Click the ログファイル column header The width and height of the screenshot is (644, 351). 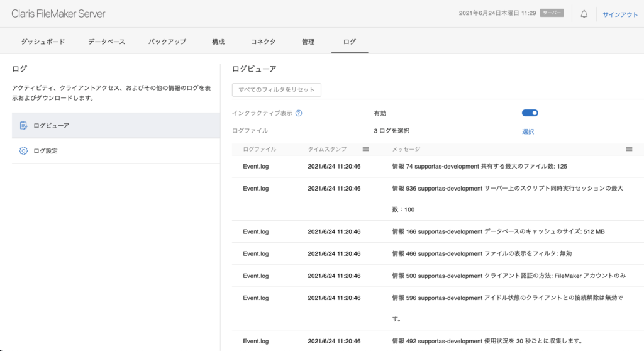click(x=259, y=149)
